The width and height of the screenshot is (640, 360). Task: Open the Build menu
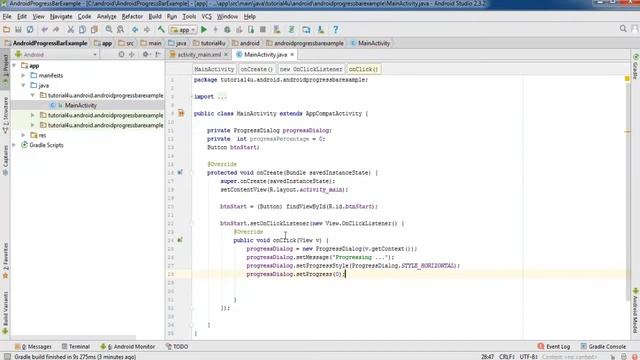[x=155, y=17]
